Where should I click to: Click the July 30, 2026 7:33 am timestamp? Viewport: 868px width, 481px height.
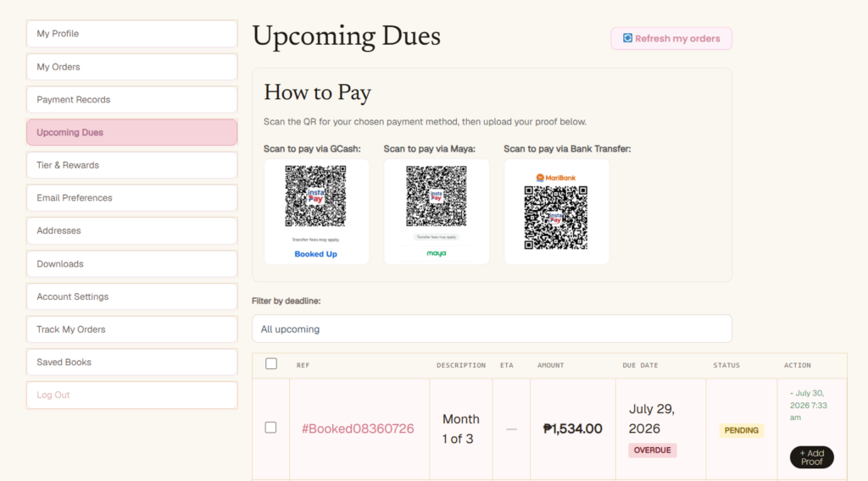click(x=808, y=406)
